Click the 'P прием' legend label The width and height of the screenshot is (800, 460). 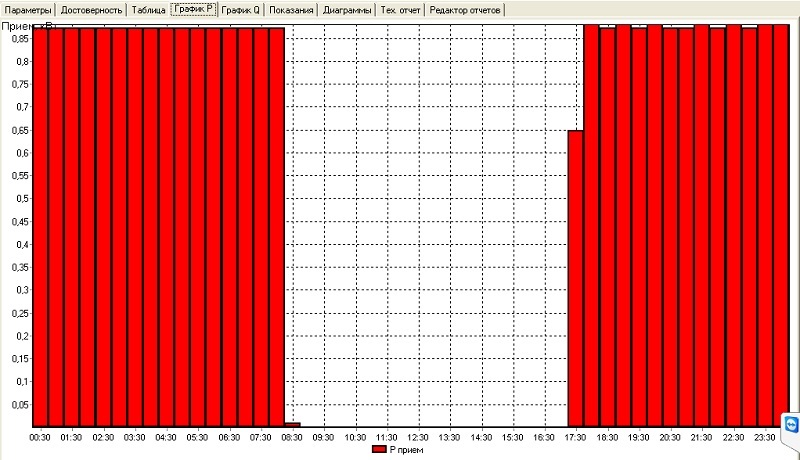406,450
